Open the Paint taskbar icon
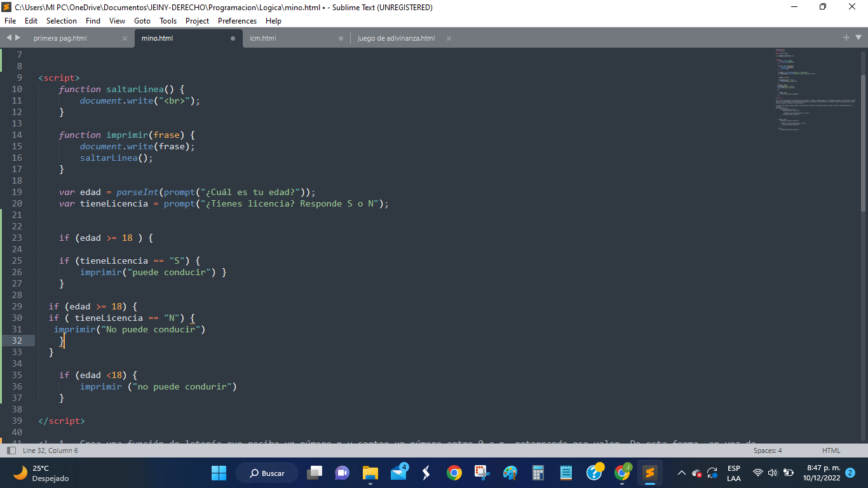 click(x=510, y=473)
